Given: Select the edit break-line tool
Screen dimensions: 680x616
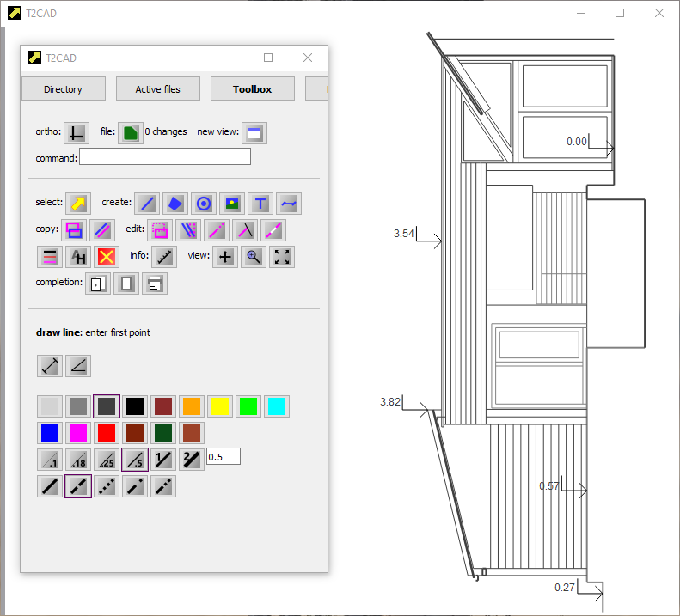Looking at the screenshot, I should [273, 230].
